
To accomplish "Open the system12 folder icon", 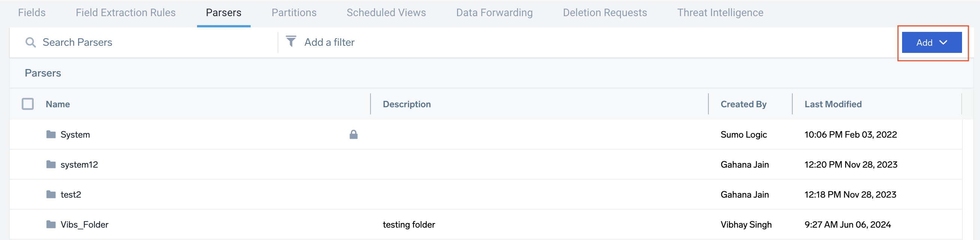I will pyautogui.click(x=51, y=164).
